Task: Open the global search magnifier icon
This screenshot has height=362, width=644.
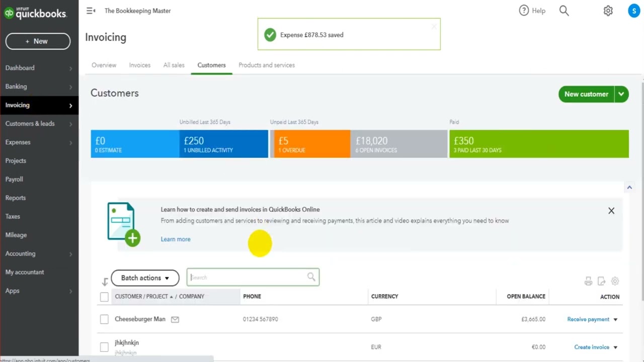Action: tap(564, 11)
